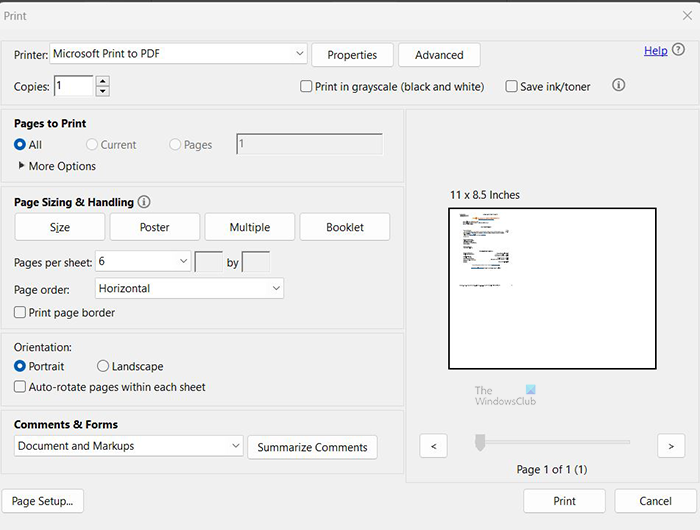Click the print preview thumbnail
This screenshot has width=700, height=530.
552,288
